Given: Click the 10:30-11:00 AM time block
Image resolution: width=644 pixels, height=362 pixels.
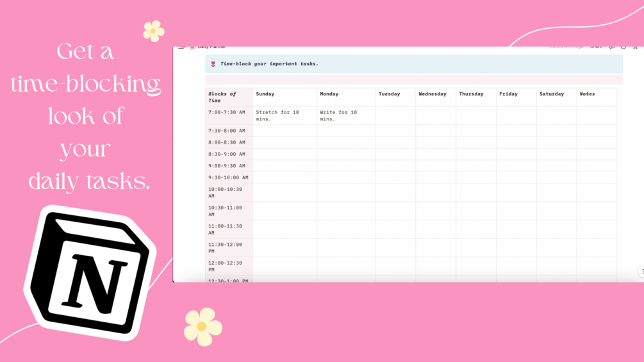Looking at the screenshot, I should point(229,211).
